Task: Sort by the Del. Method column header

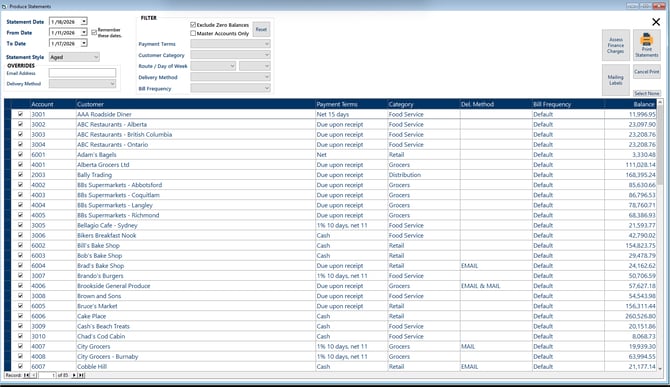Action: pyautogui.click(x=496, y=104)
